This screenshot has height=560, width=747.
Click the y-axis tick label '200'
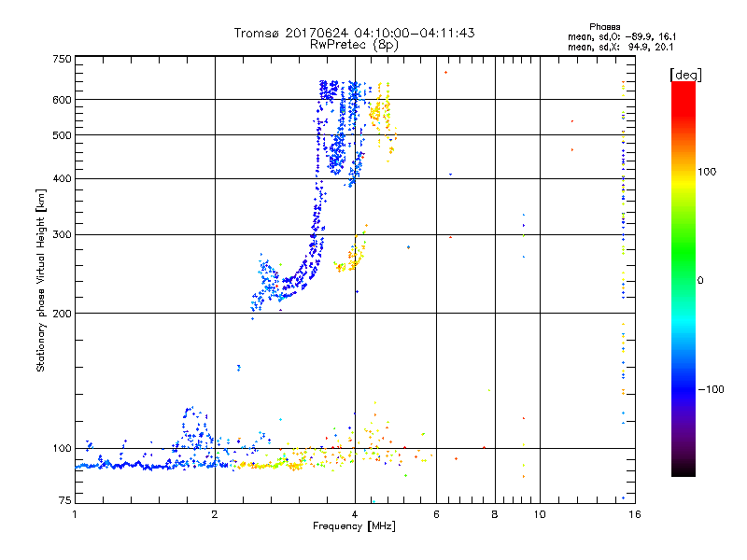62,314
